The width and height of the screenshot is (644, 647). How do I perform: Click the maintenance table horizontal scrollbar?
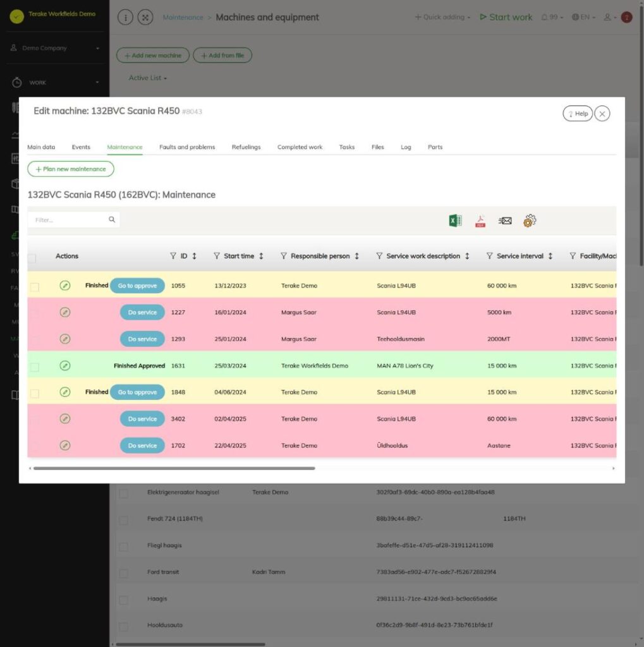pos(174,468)
